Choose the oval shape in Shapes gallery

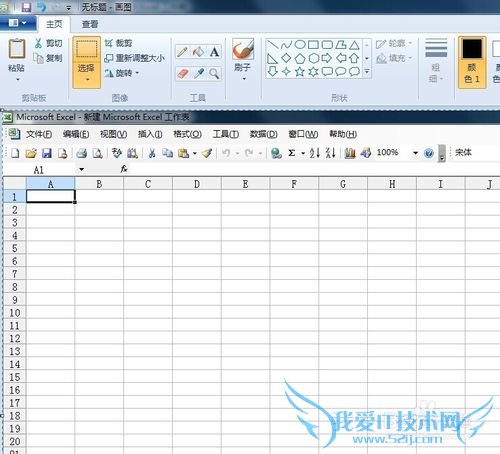[x=300, y=44]
